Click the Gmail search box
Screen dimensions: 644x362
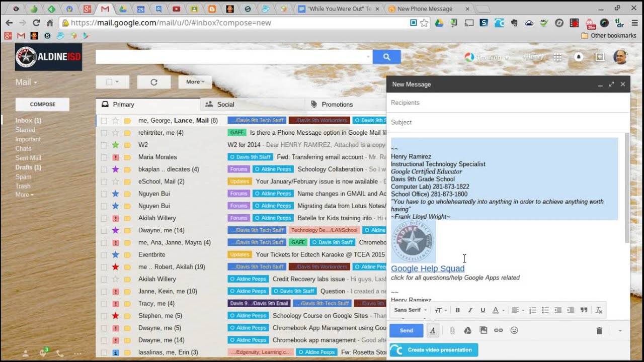pos(234,57)
